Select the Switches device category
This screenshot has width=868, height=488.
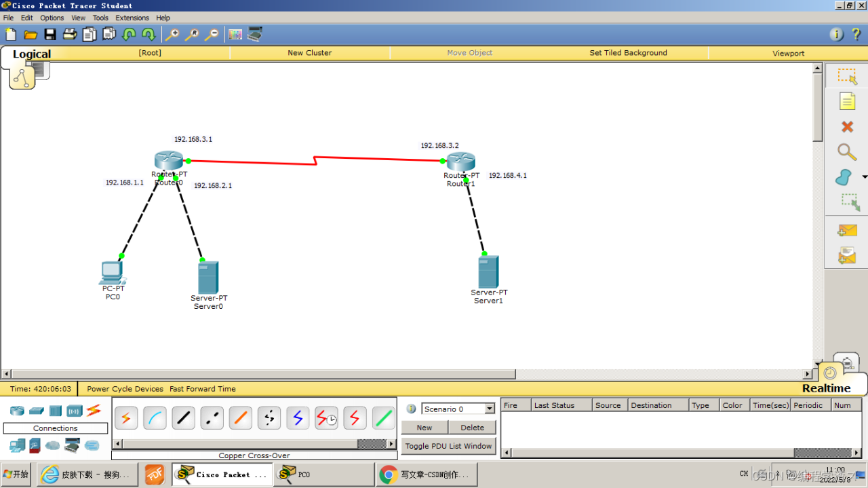pos(37,411)
